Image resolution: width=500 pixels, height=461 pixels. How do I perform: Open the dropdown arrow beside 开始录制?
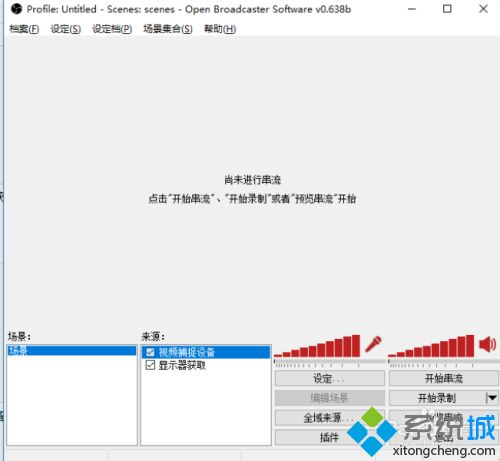click(x=492, y=398)
